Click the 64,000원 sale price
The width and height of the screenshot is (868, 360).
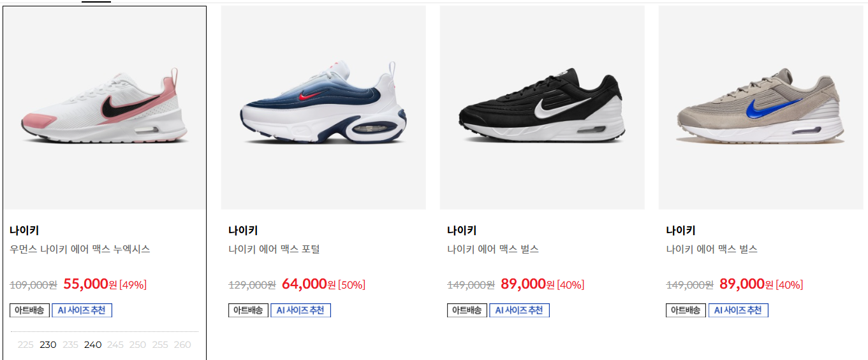(309, 284)
